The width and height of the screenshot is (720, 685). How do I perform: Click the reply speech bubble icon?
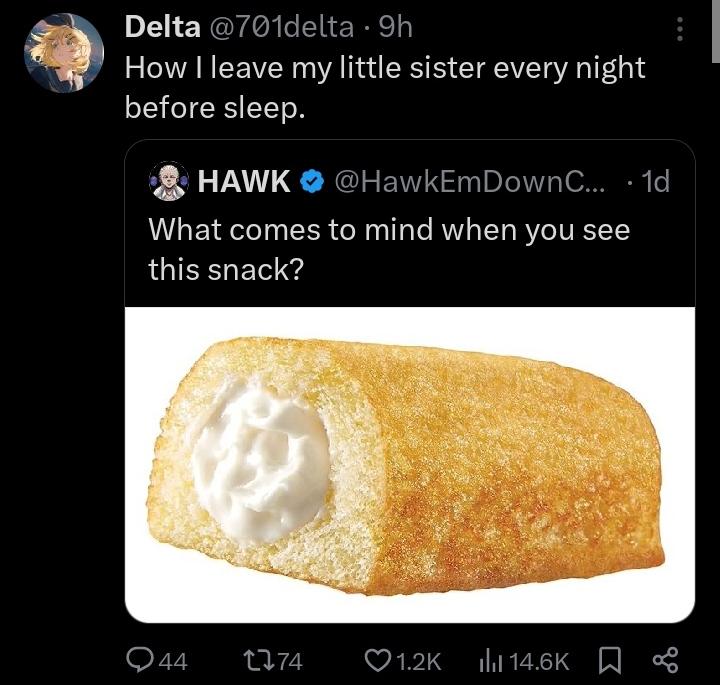pyautogui.click(x=143, y=659)
